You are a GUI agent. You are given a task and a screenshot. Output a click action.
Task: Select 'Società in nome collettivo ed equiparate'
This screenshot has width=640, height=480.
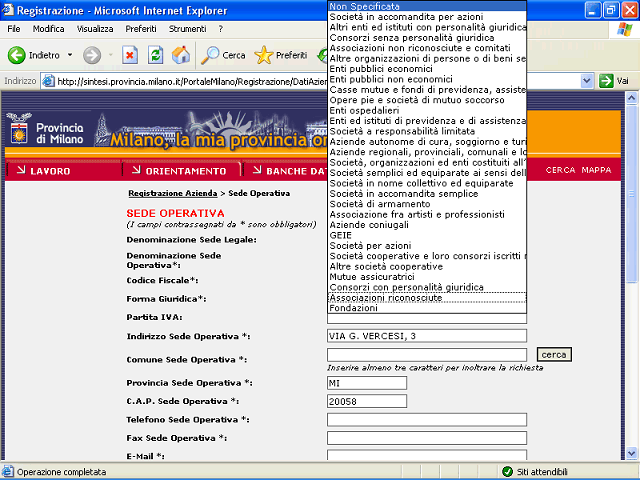point(427,183)
